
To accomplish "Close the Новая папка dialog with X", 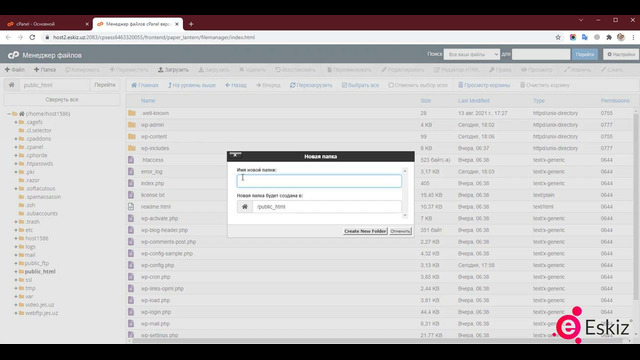I will click(235, 155).
